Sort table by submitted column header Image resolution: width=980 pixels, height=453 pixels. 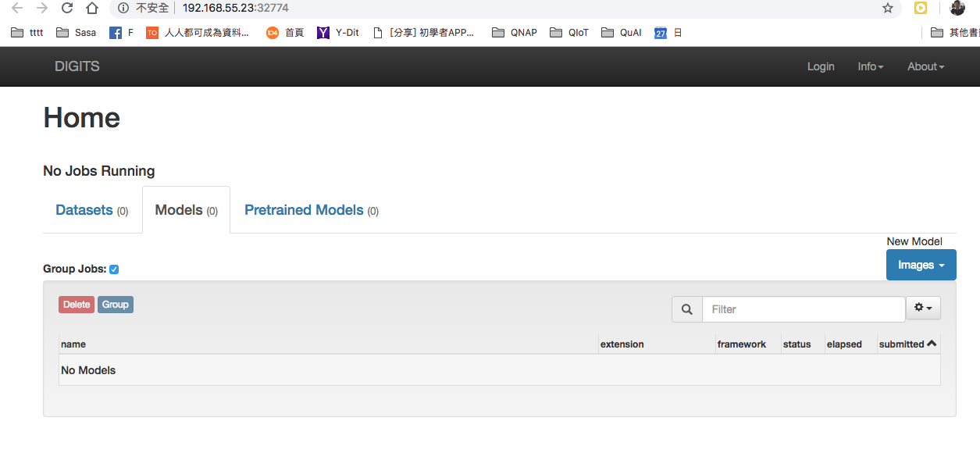907,344
